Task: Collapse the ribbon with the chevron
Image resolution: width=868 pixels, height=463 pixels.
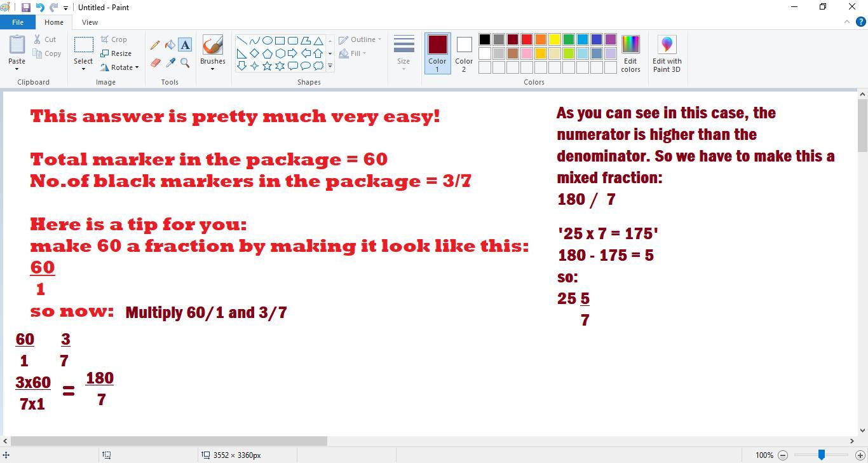Action: coord(846,22)
